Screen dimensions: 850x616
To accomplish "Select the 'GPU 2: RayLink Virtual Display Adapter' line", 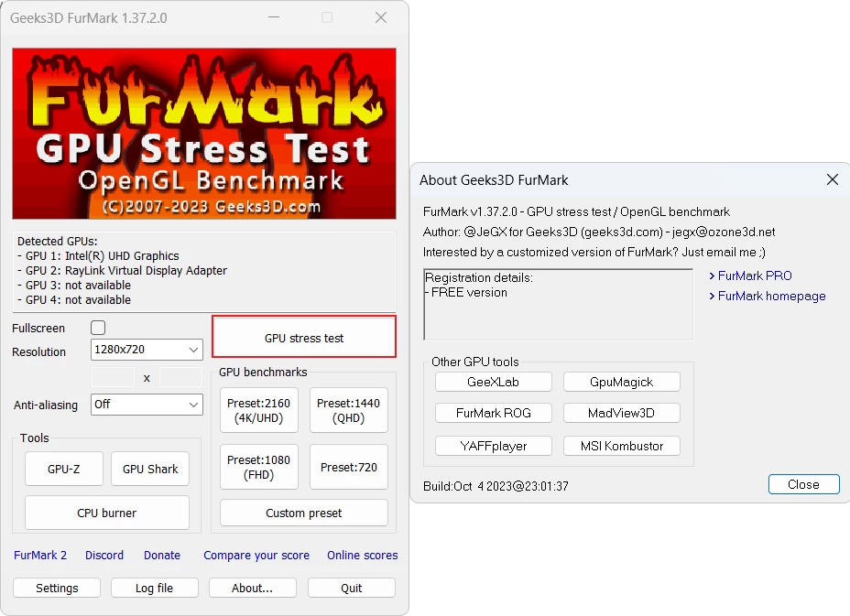I will (x=122, y=270).
